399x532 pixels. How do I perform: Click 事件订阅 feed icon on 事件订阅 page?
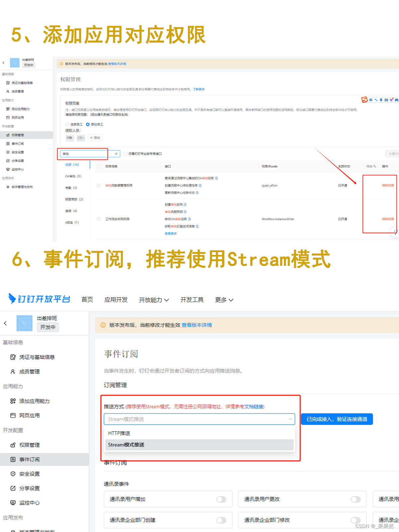(13, 459)
